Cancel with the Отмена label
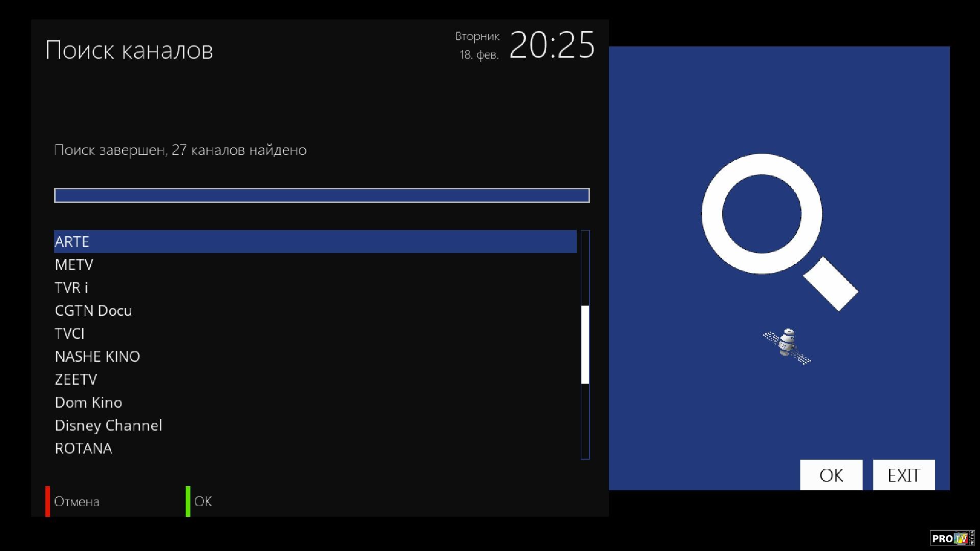The height and width of the screenshot is (551, 980). coord(77,502)
